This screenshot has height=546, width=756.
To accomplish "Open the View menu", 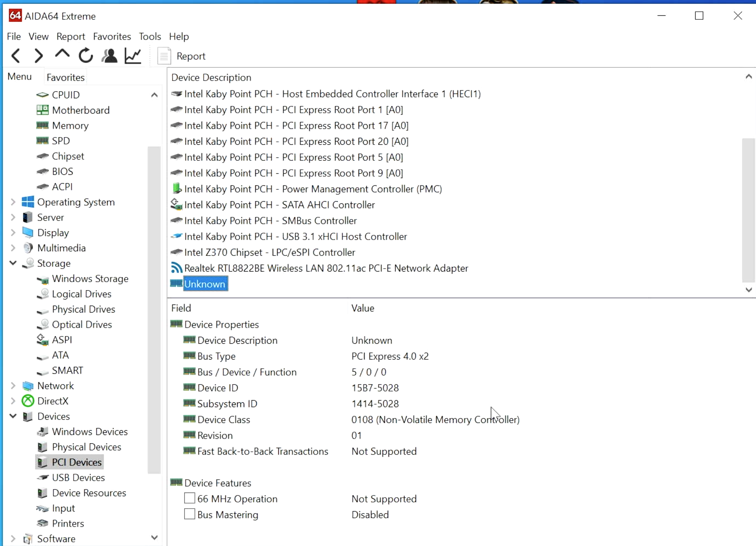I will pos(38,36).
